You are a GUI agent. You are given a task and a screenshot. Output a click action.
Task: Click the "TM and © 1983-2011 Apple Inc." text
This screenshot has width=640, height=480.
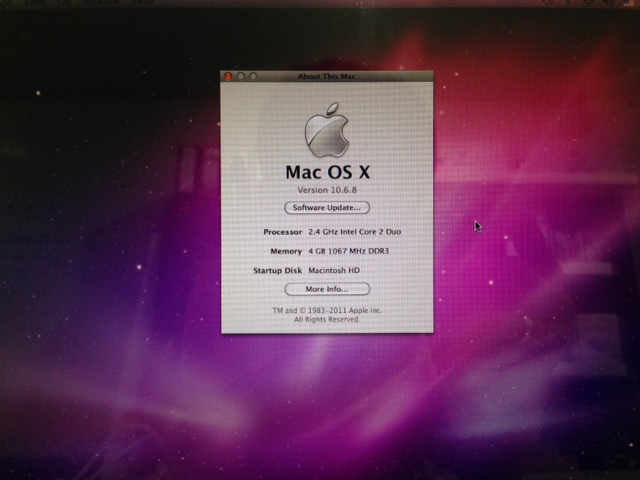(327, 310)
